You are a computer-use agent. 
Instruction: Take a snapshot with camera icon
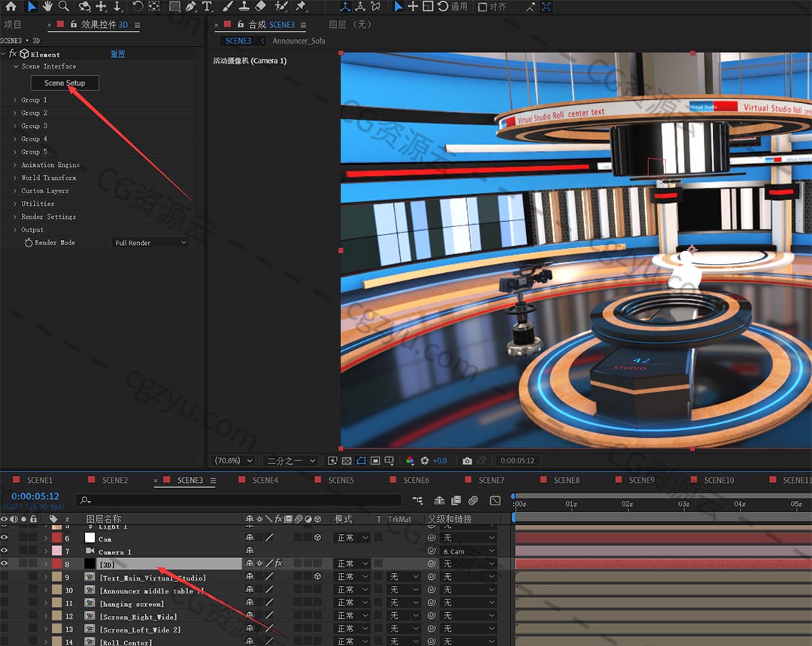(468, 460)
